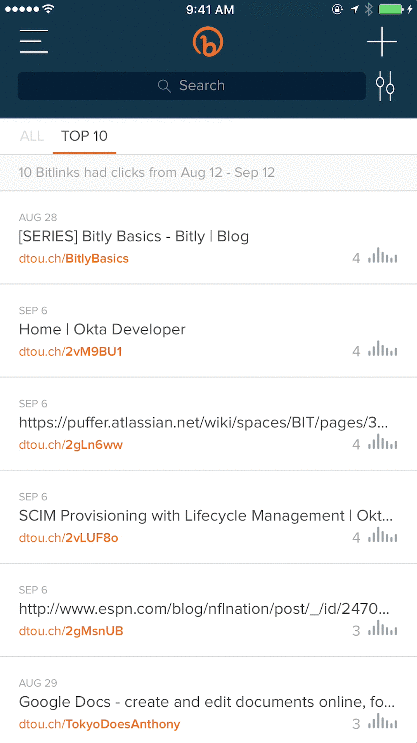Open the Home | Okta Developer item
Screen dimensions: 417x743
208,331
